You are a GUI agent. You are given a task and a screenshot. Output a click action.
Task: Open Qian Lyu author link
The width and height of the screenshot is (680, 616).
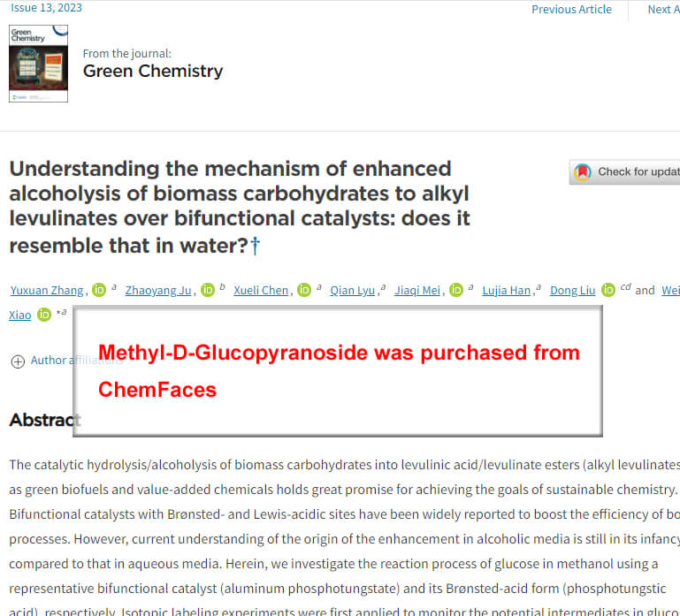click(x=353, y=290)
